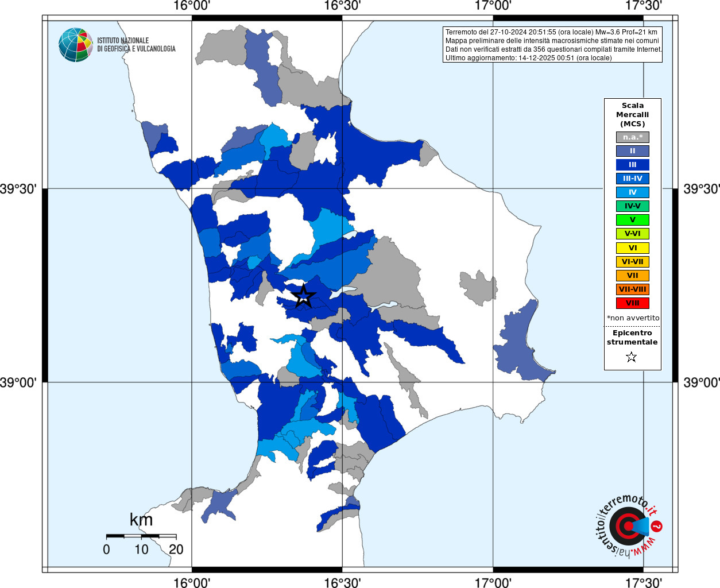Click the bottom 16°30' longitude label
Screen dimensions: 720x588
(342, 582)
